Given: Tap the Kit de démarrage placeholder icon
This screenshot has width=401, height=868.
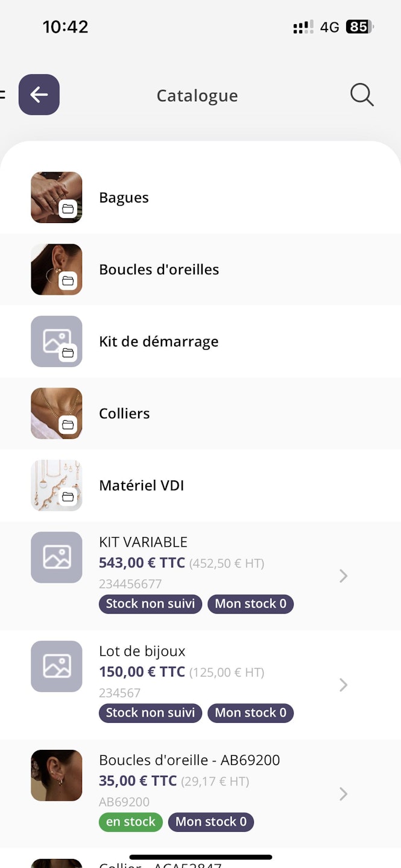Looking at the screenshot, I should pyautogui.click(x=57, y=342).
